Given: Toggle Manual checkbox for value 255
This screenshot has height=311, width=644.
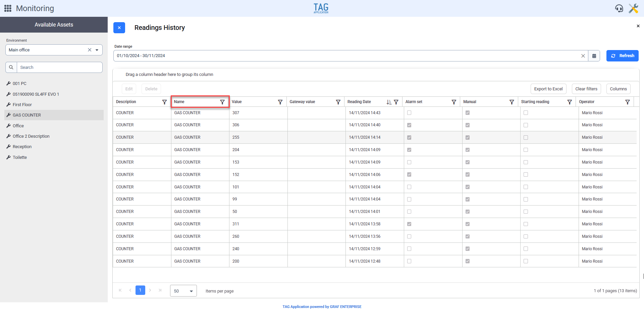Looking at the screenshot, I should point(468,137).
